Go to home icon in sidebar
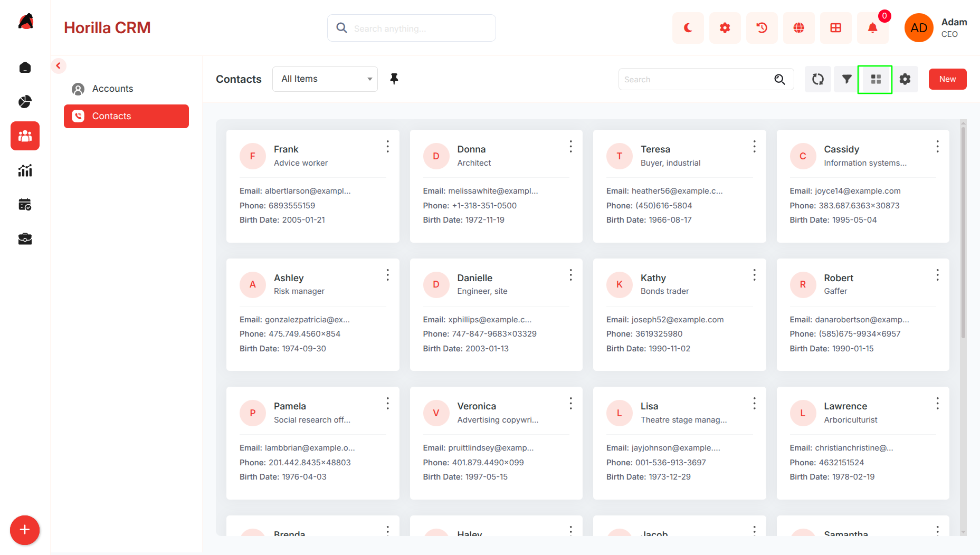This screenshot has width=980, height=555. (25, 68)
